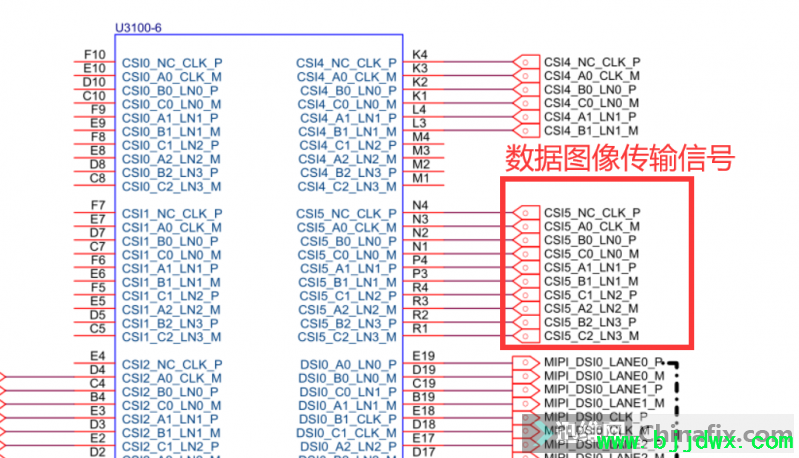Click pin name CSI2_A0_CLK_M
This screenshot has height=458, width=799.
click(172, 379)
